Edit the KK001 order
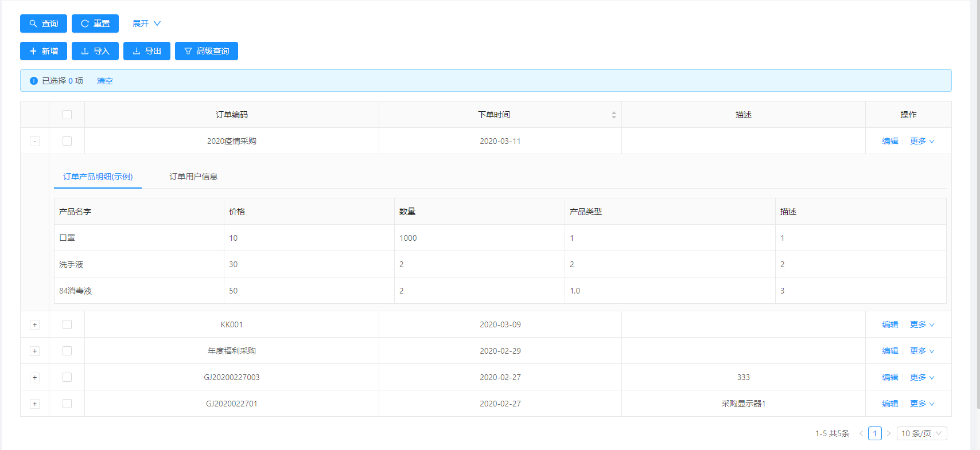 pyautogui.click(x=890, y=324)
